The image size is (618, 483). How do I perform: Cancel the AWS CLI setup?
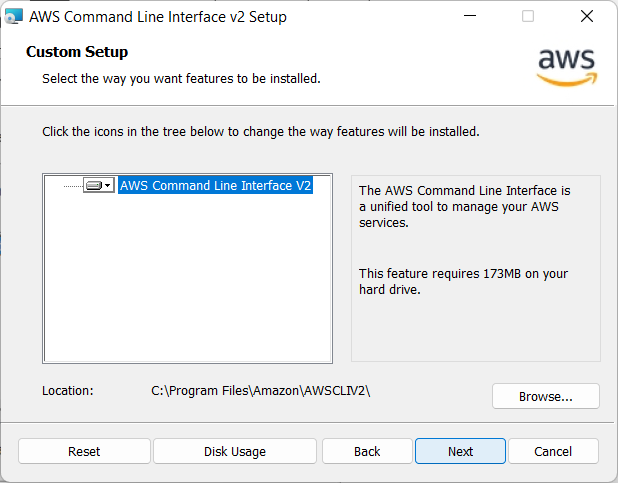[x=553, y=451]
